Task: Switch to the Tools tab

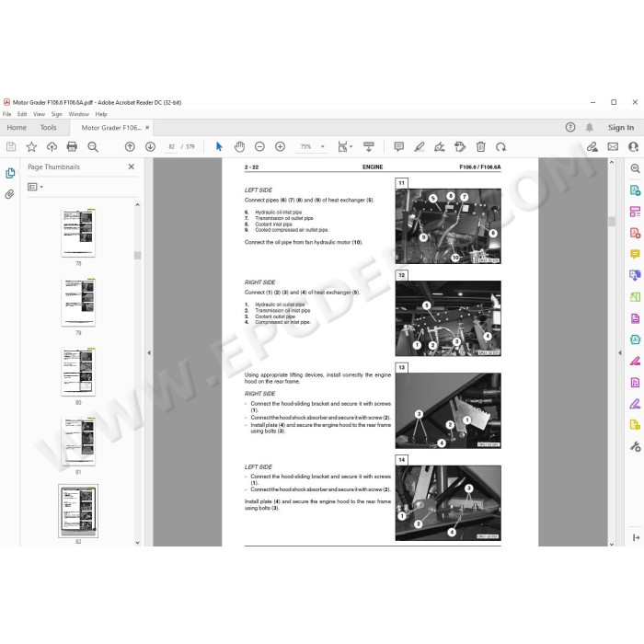Action: point(48,127)
